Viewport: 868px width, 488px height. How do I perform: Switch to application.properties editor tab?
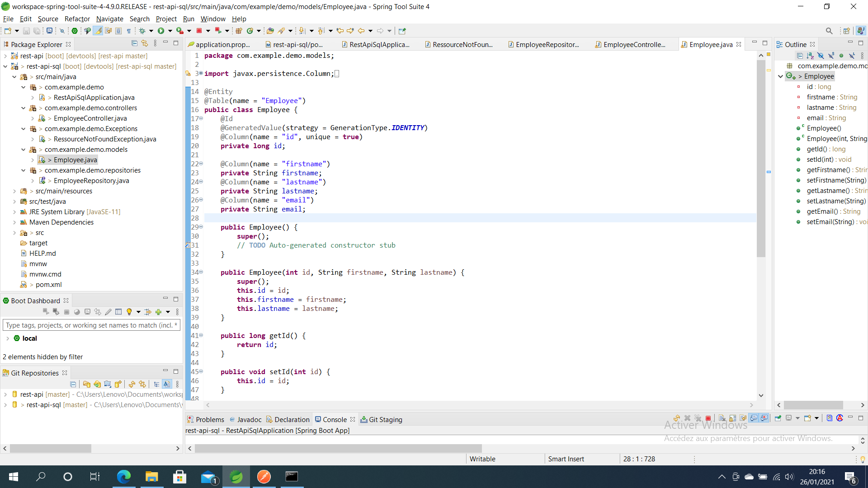(219, 44)
